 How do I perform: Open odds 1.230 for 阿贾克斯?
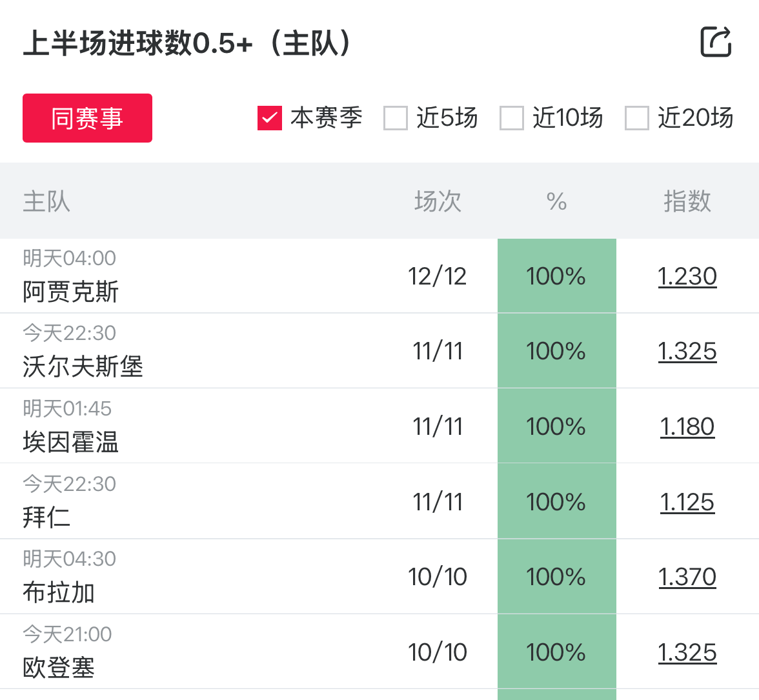(687, 276)
